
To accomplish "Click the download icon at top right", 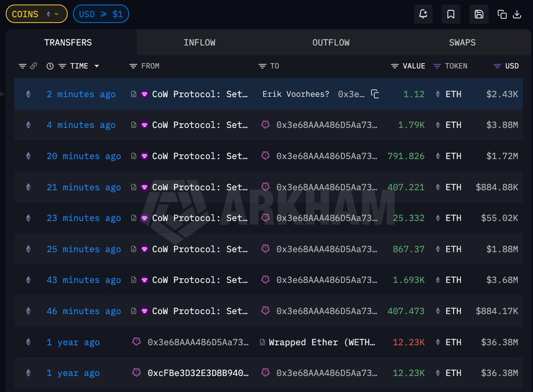I will click(517, 14).
